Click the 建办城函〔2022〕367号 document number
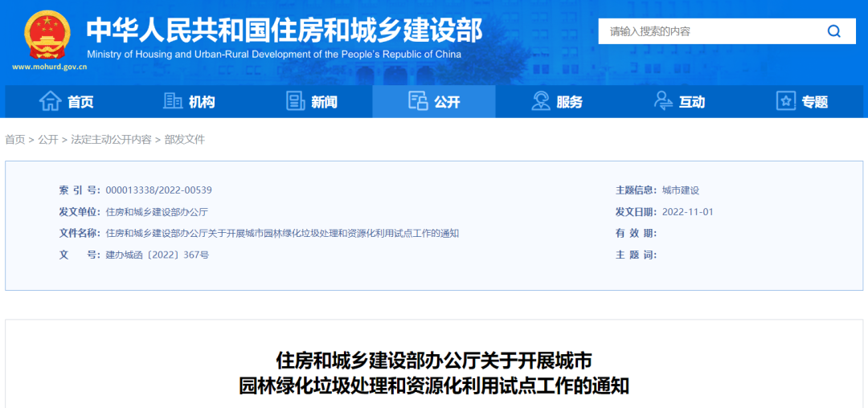The image size is (868, 408). point(158,255)
